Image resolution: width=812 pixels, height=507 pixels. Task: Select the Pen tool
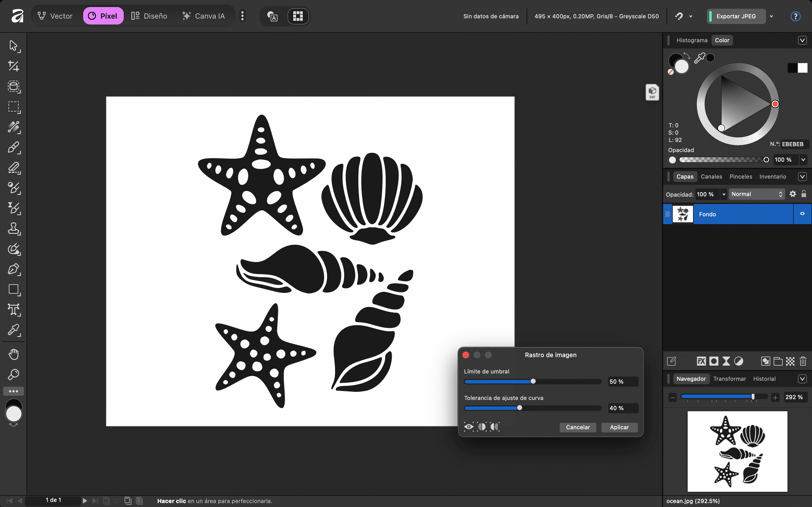14,269
